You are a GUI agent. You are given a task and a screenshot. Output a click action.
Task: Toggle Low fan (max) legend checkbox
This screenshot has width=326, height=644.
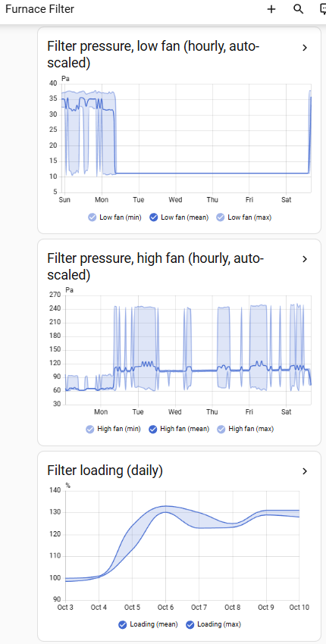coord(221,217)
